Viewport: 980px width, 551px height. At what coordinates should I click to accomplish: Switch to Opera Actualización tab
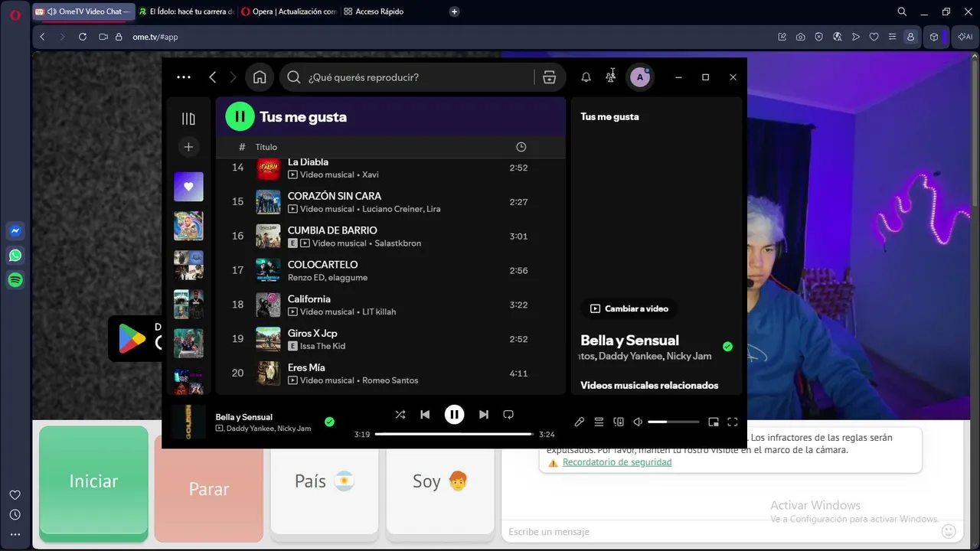(x=289, y=11)
